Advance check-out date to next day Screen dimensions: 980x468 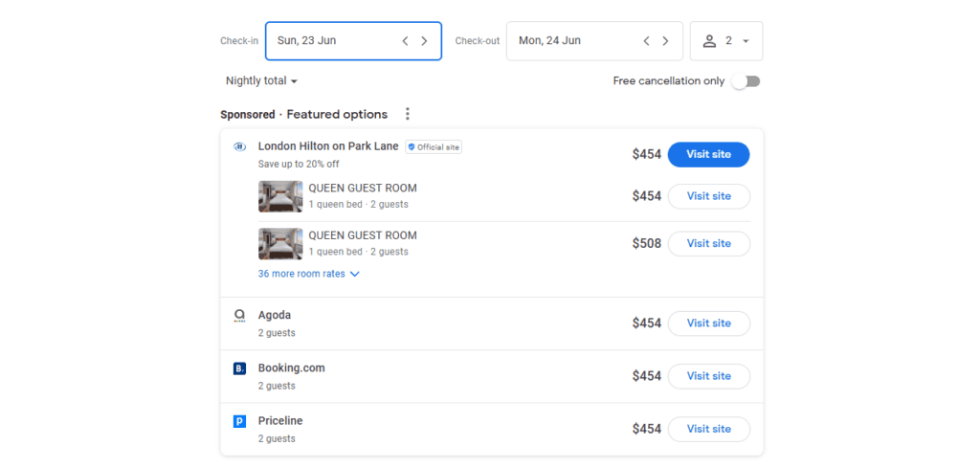[665, 41]
